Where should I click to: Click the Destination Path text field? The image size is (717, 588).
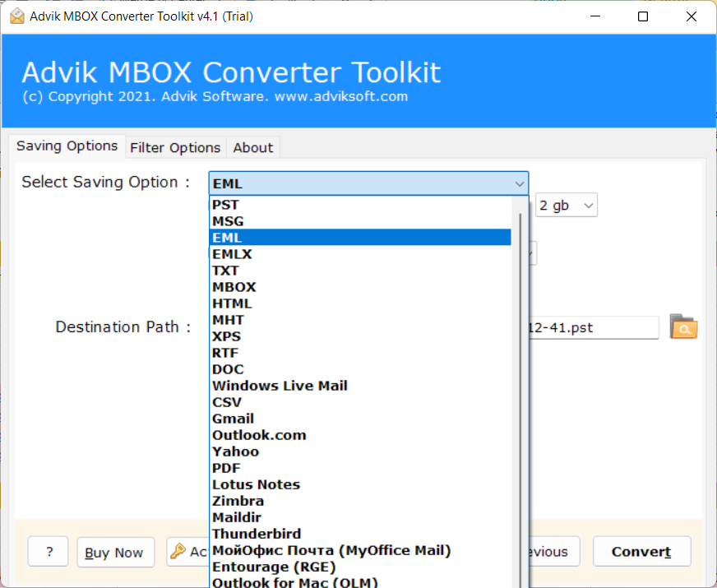click(594, 327)
